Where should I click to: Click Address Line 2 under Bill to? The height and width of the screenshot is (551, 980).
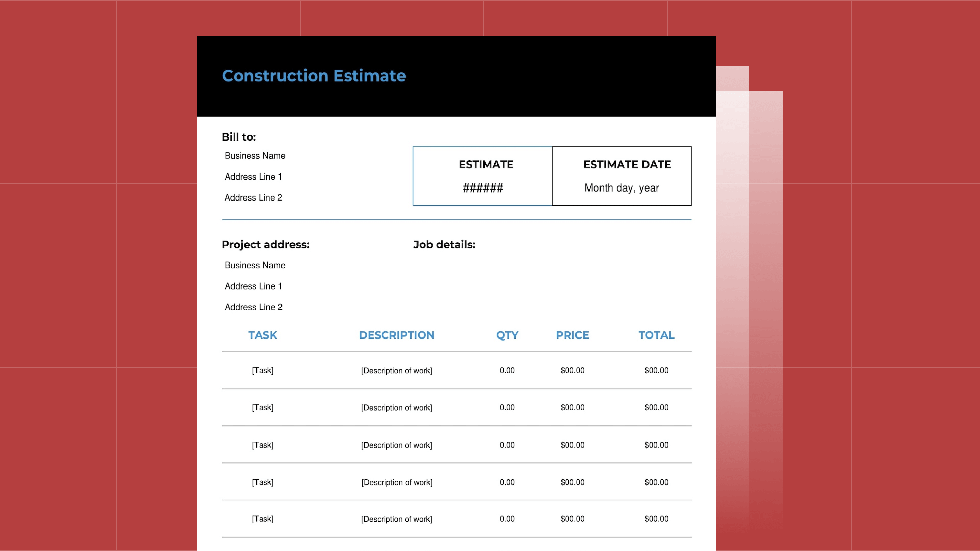point(253,197)
